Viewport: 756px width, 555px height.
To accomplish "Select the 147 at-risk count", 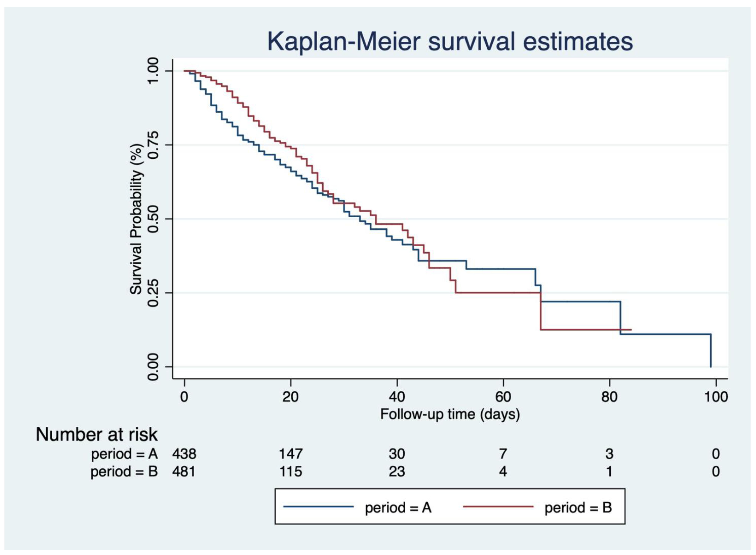I will click(291, 454).
